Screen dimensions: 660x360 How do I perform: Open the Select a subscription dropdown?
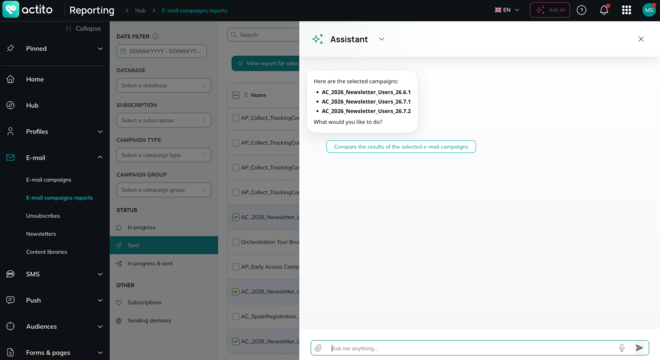click(164, 120)
